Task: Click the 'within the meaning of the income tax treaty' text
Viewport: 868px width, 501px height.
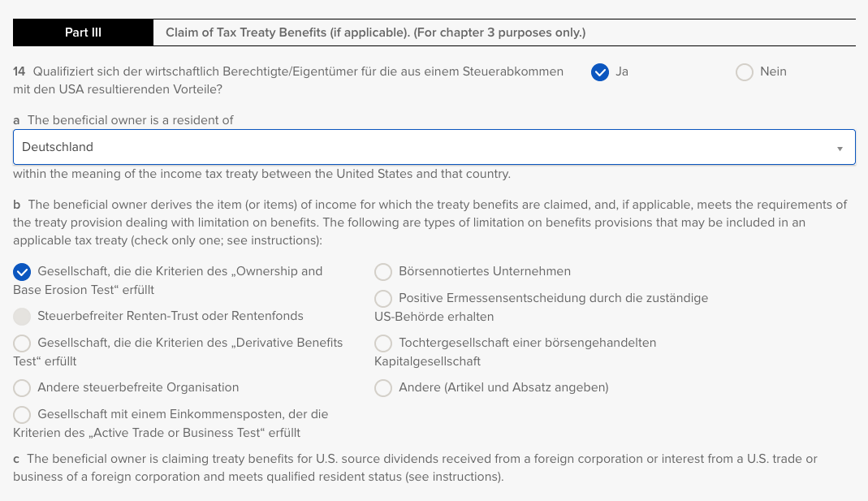Action: [261, 174]
